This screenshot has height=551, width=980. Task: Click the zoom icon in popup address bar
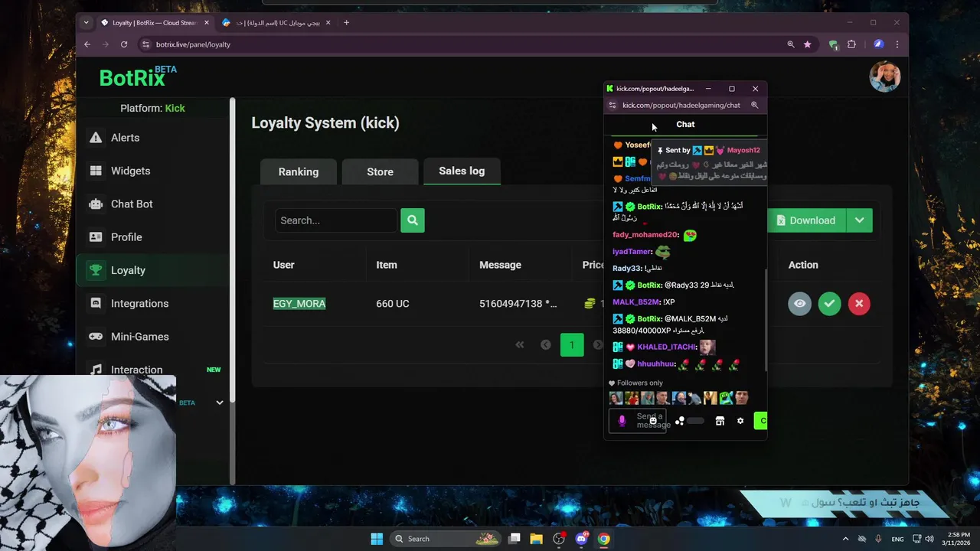754,105
